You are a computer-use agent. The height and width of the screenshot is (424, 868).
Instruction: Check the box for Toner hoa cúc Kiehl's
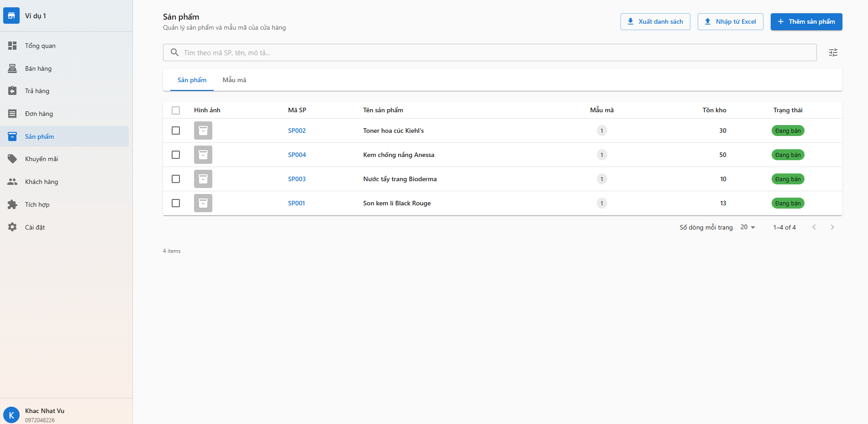tap(176, 131)
